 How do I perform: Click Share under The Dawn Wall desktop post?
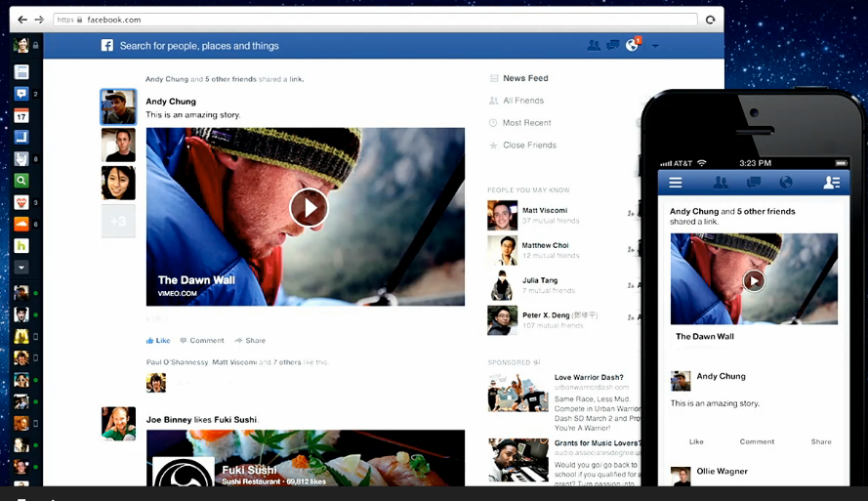(x=250, y=341)
